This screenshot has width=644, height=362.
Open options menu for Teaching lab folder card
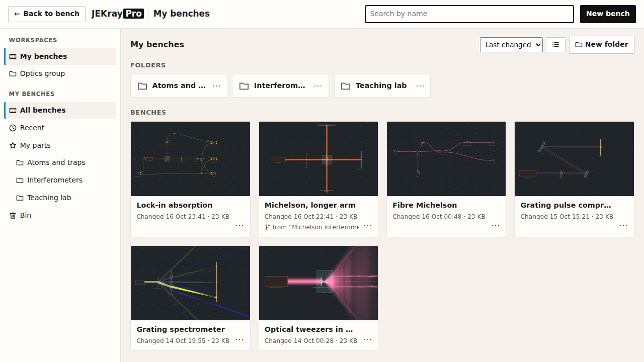(x=420, y=86)
